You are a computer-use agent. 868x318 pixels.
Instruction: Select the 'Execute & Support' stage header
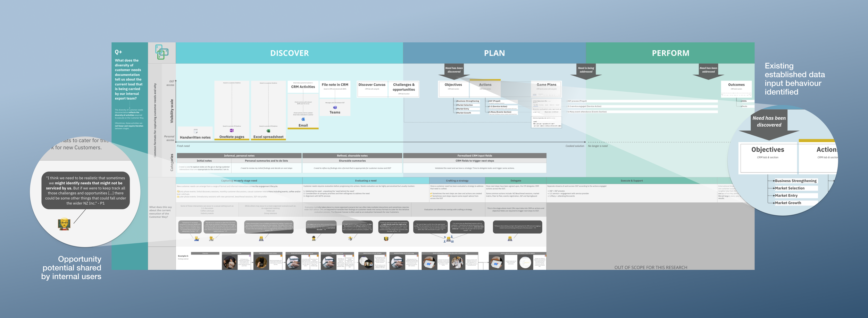632,181
